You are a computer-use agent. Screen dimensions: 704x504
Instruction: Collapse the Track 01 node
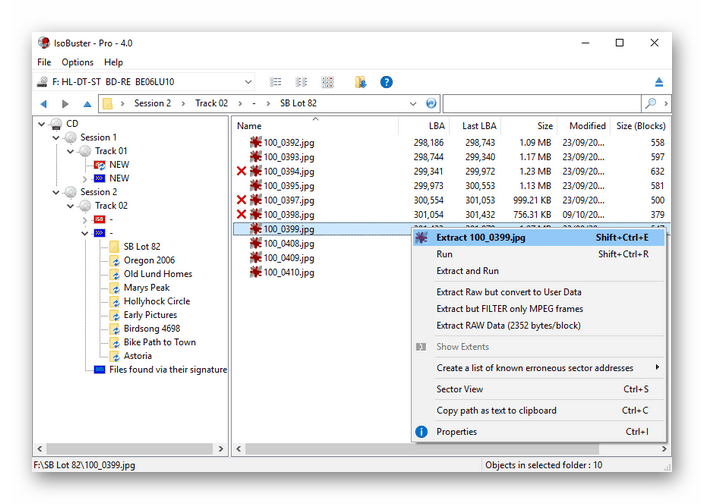pos(70,151)
